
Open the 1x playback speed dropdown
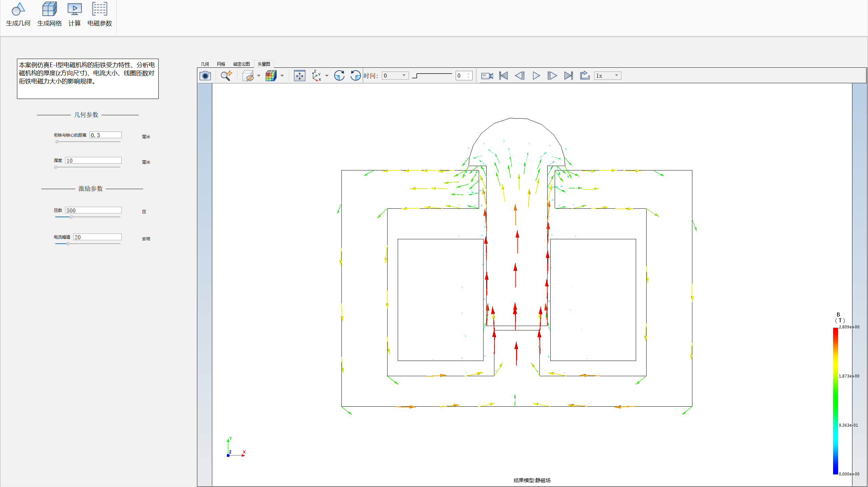point(608,76)
